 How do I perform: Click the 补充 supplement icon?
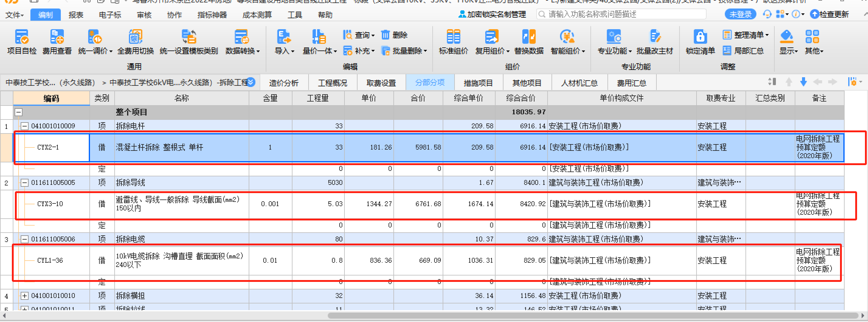click(348, 51)
